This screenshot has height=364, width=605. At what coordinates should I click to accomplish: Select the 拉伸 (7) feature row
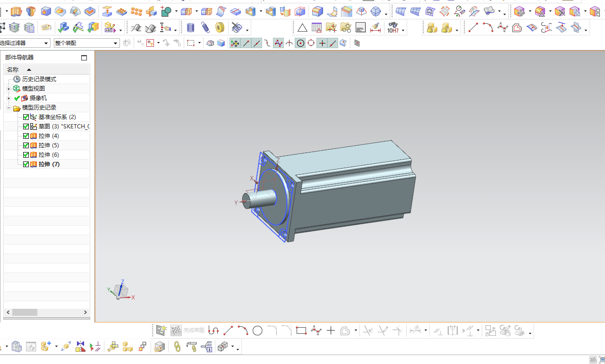click(46, 164)
